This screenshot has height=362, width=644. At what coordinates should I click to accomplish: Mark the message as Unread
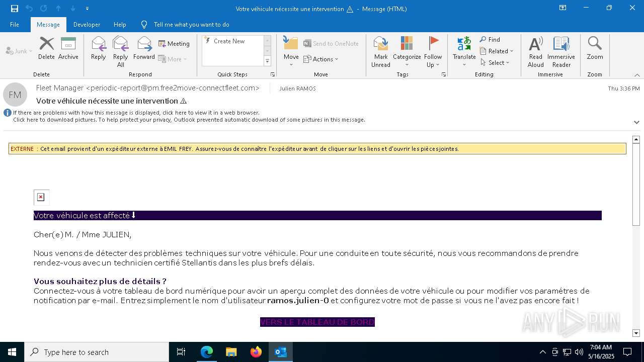(x=381, y=52)
